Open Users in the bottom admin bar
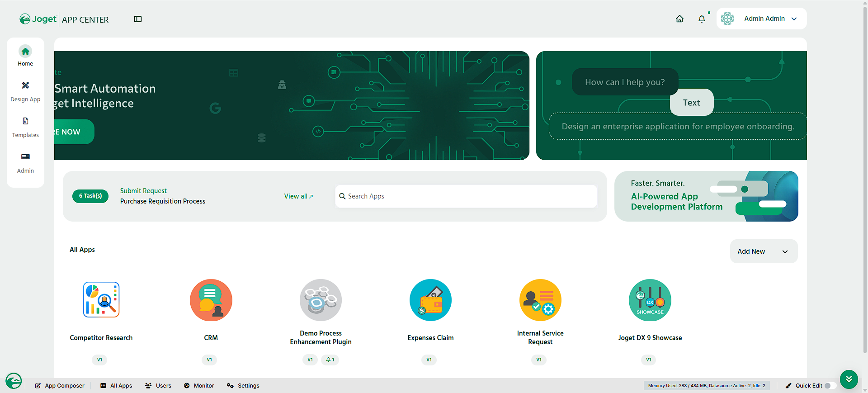Image resolution: width=868 pixels, height=393 pixels. (x=158, y=386)
